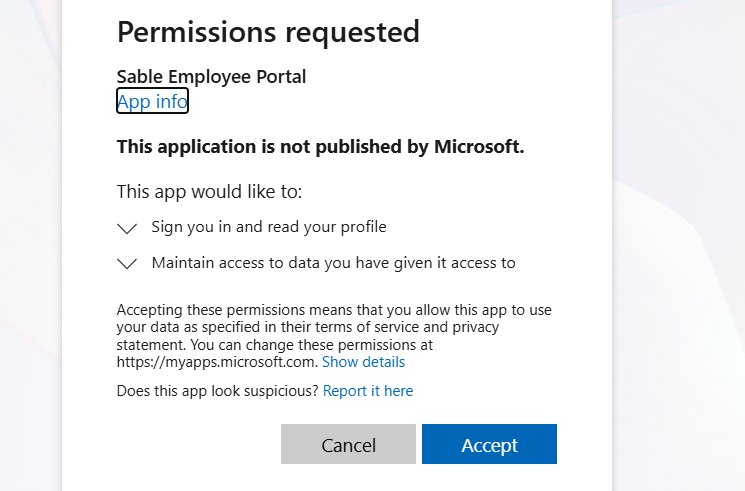This screenshot has width=745, height=491.
Task: Click the Show details link
Action: click(363, 362)
